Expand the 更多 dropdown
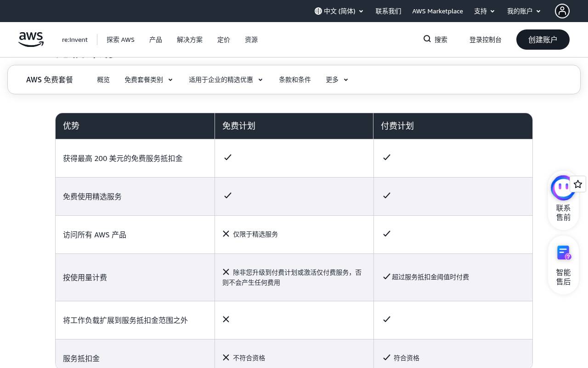This screenshot has width=588, height=368. click(x=337, y=80)
